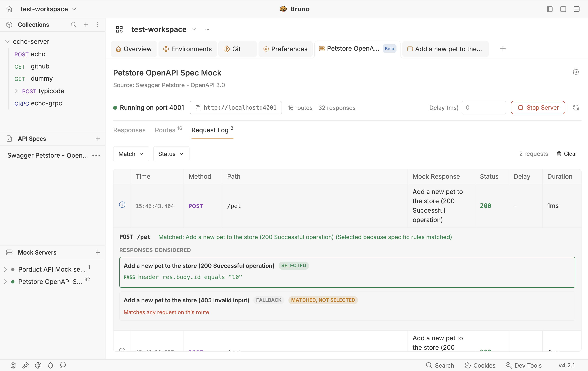
Task: Switch to the Overview tab
Action: click(134, 49)
